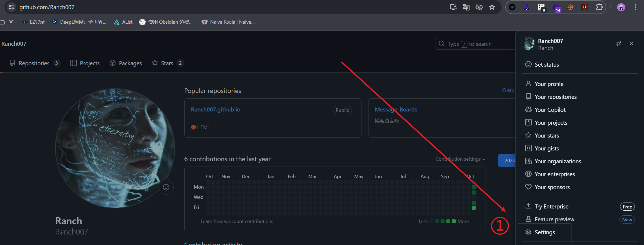
Task: Click the set status emoji on avatar
Action: coord(166,187)
